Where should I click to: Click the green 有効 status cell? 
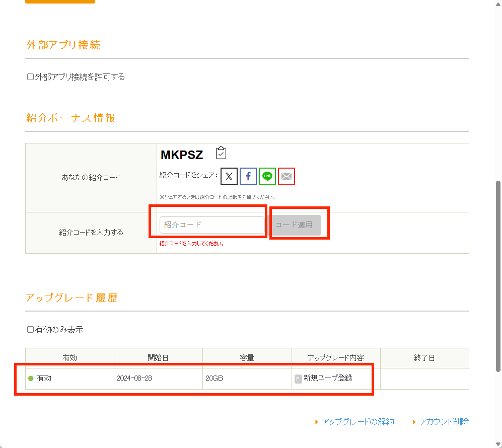coord(70,379)
